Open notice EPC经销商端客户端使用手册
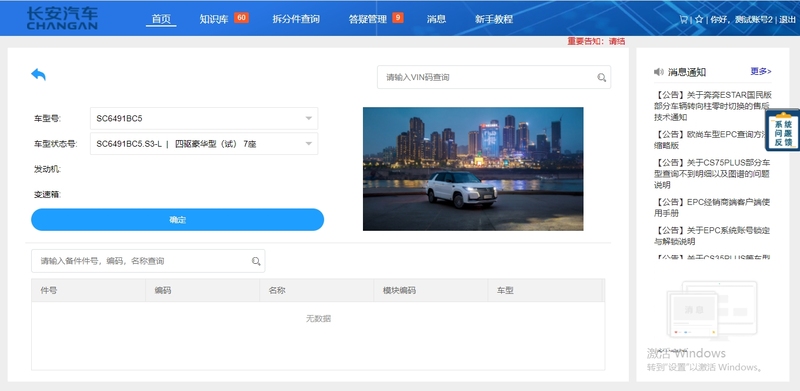 (712, 207)
